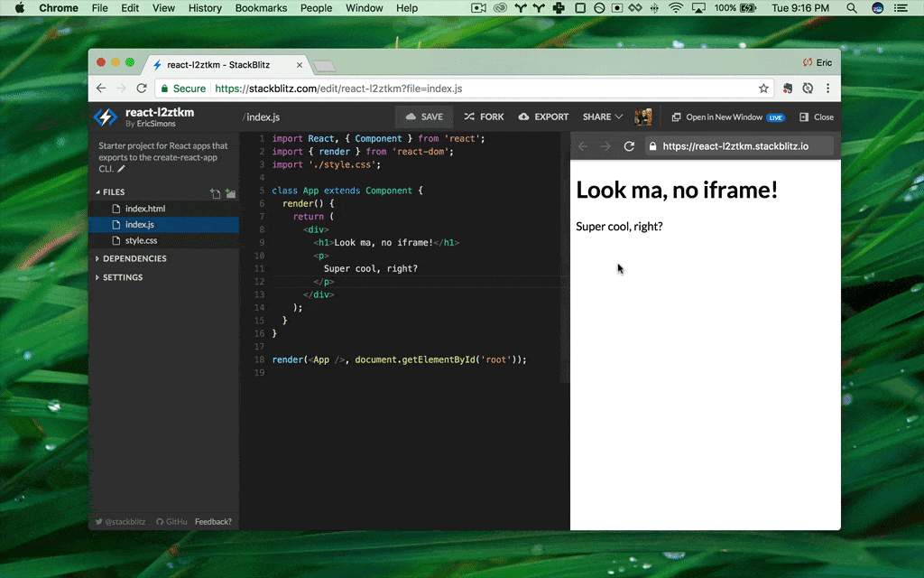Select the Save cloud icon
The image size is (924, 578).
coord(410,117)
